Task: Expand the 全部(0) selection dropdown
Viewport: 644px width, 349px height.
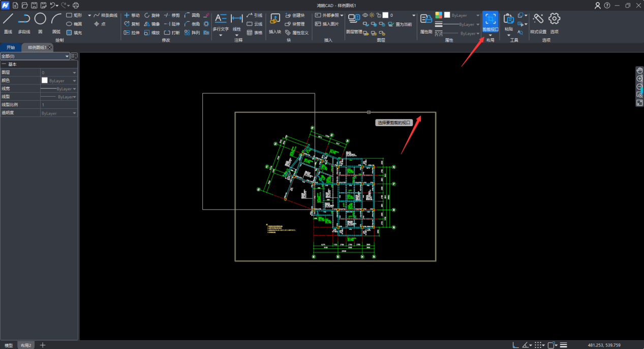Action: pyautogui.click(x=67, y=56)
